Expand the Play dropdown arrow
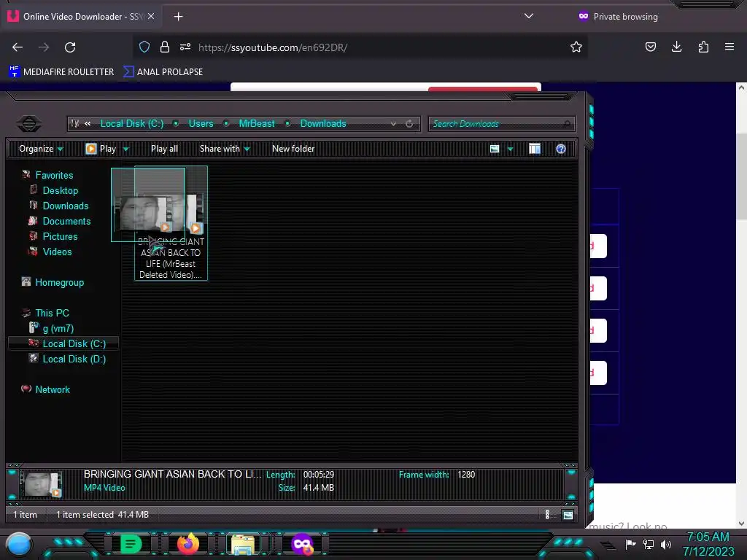 (125, 149)
